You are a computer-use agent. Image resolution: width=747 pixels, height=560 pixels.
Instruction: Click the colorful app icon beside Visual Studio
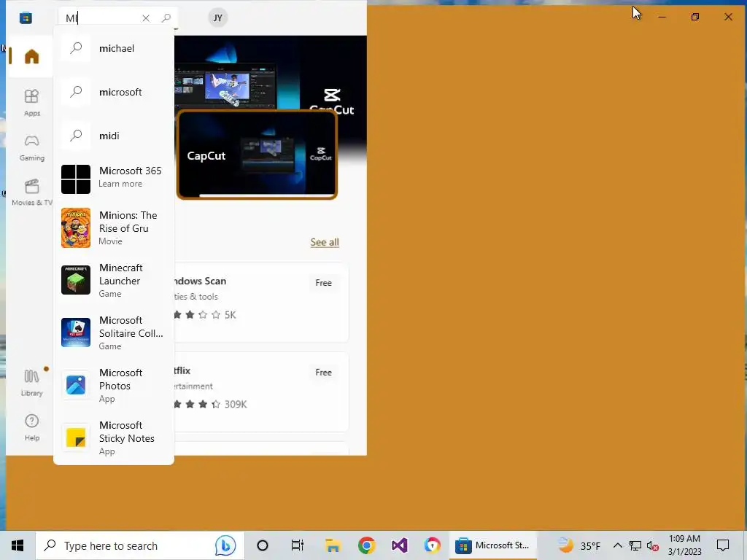[432, 545]
